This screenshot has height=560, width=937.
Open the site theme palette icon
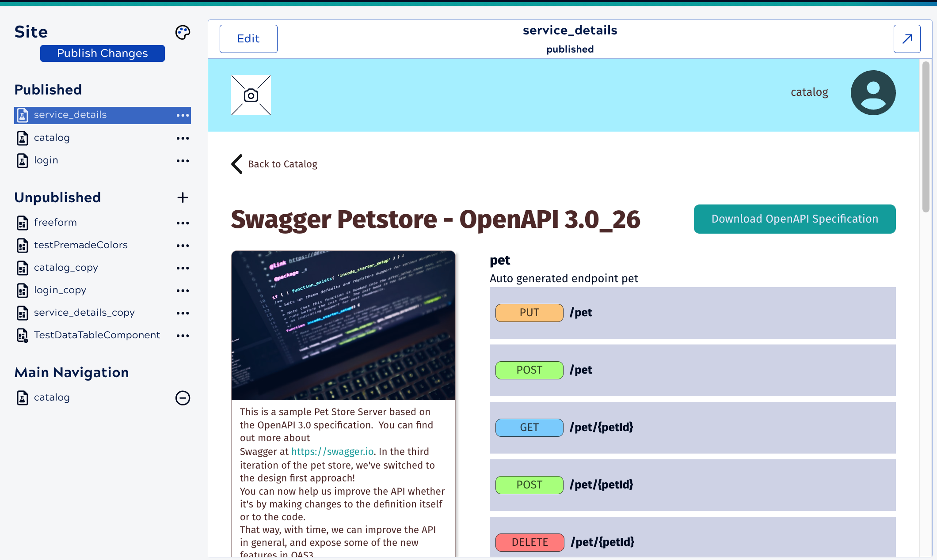pos(183,32)
